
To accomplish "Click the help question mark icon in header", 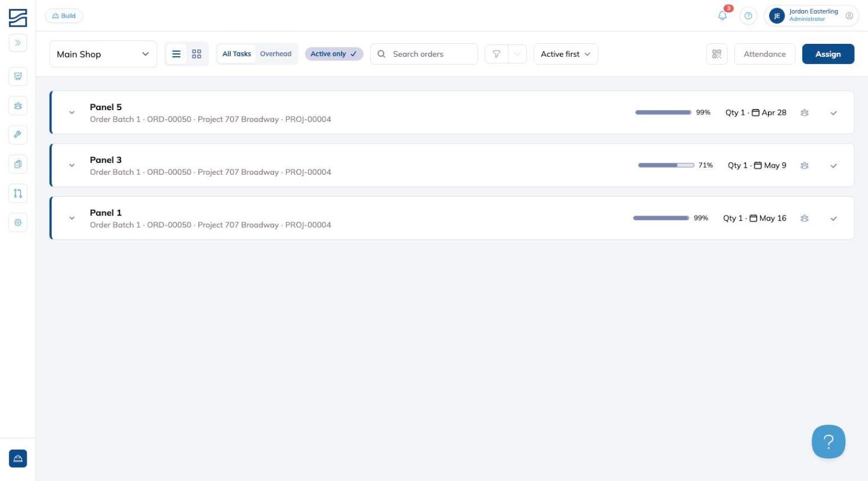I will pyautogui.click(x=748, y=16).
